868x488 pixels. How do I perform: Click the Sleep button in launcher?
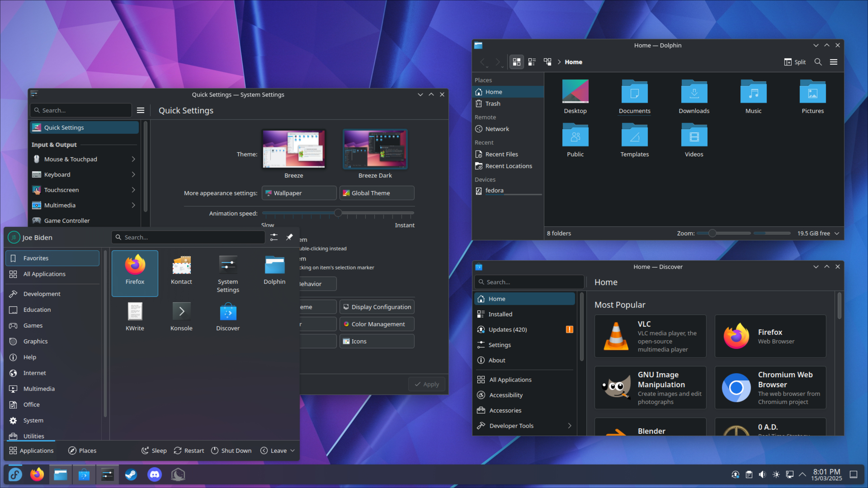[x=154, y=450]
